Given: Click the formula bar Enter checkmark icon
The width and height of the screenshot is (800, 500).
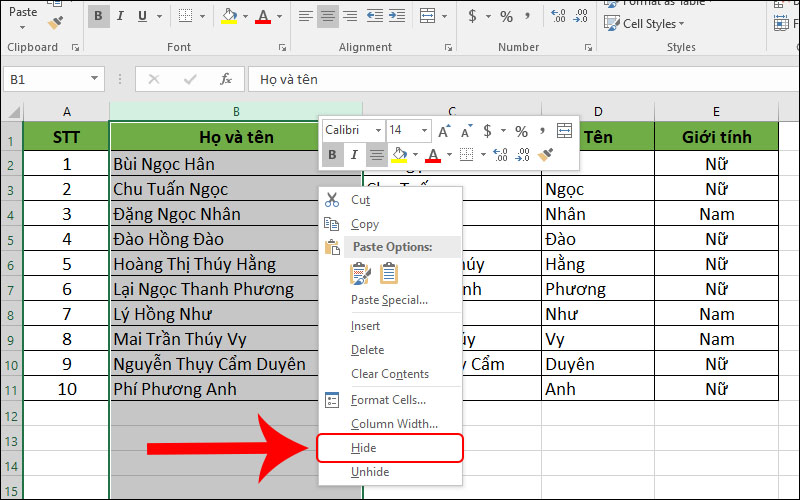Looking at the screenshot, I should pos(190,79).
